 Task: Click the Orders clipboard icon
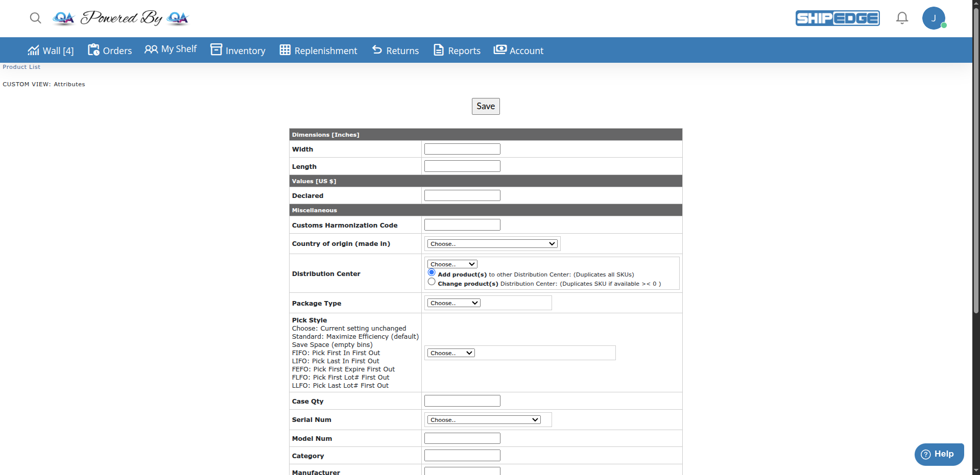tap(93, 50)
